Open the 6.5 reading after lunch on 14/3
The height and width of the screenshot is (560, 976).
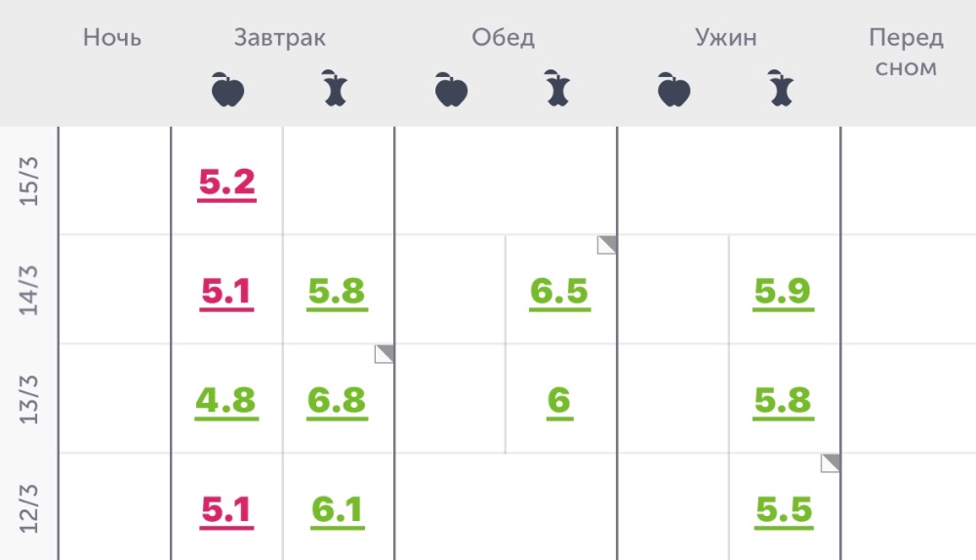559,291
